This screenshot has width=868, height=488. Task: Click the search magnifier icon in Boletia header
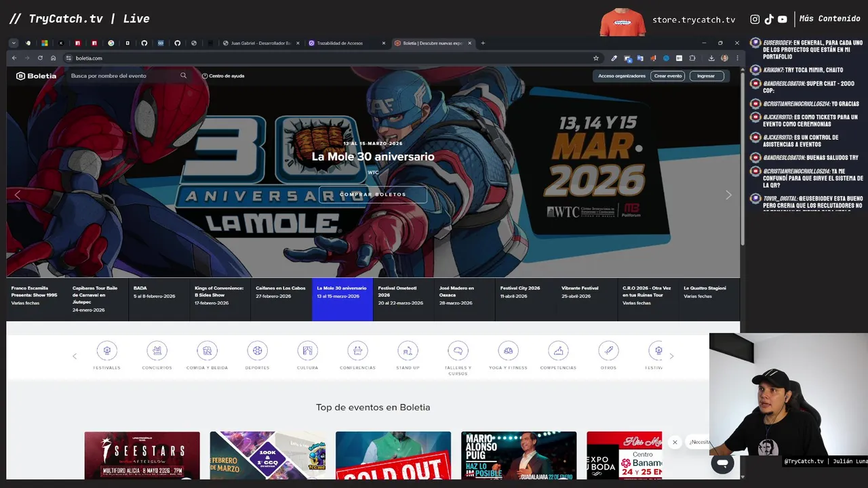click(183, 75)
